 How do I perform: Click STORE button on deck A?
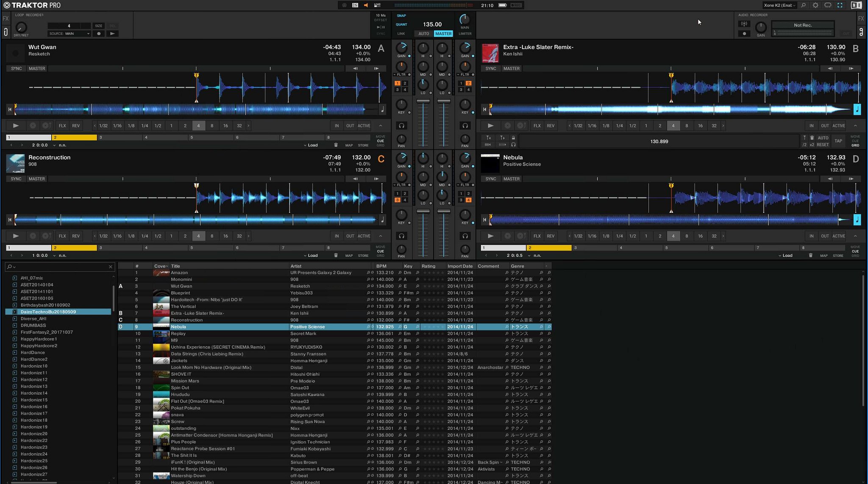[363, 145]
